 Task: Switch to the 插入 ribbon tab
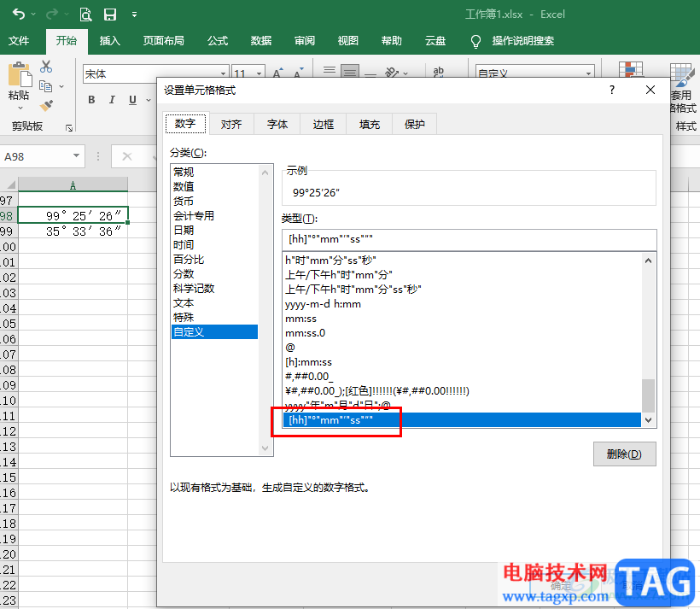pos(110,41)
